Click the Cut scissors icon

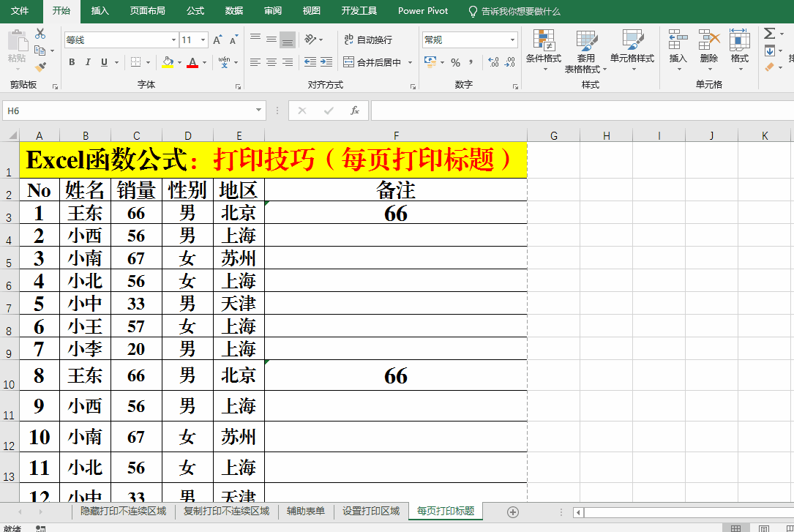(40, 34)
